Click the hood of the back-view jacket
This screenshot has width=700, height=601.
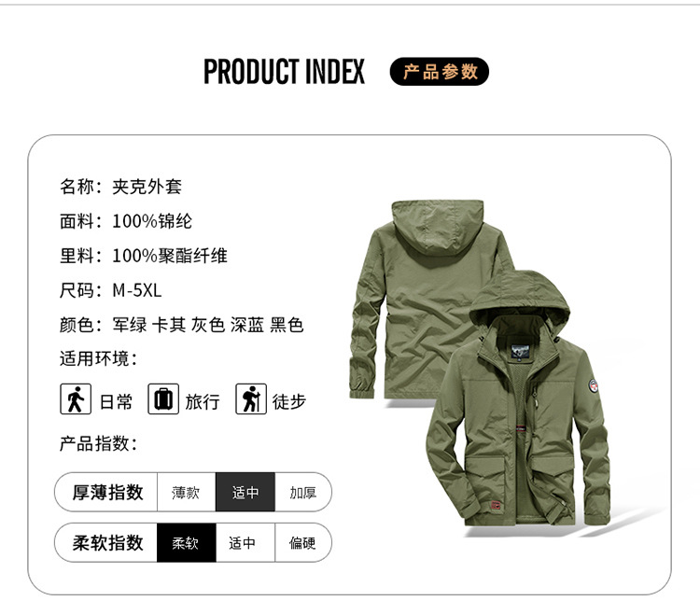438,227
